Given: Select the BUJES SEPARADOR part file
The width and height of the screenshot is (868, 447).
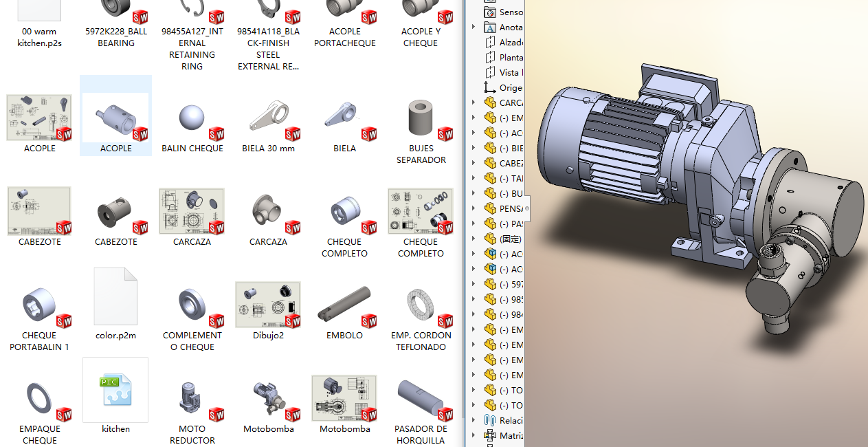Looking at the screenshot, I should (x=421, y=118).
